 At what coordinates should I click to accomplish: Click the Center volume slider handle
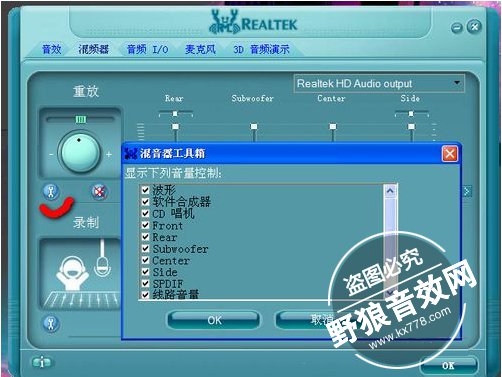point(333,127)
